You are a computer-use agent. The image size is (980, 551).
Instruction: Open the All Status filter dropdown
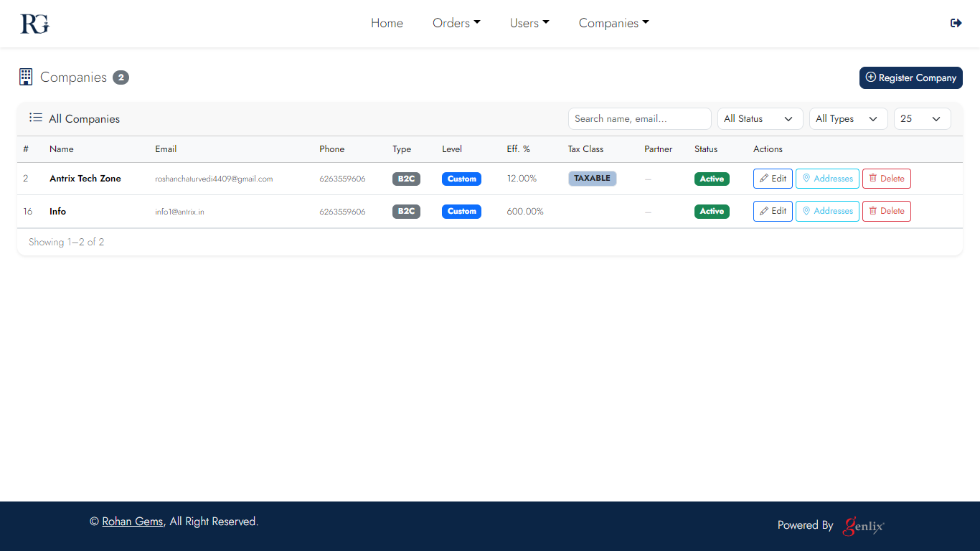tap(760, 119)
